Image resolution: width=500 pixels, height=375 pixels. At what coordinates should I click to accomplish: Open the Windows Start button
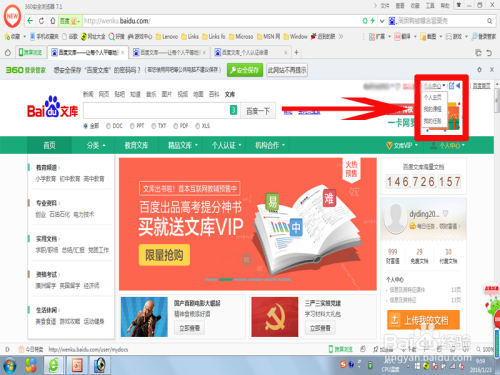(x=9, y=366)
